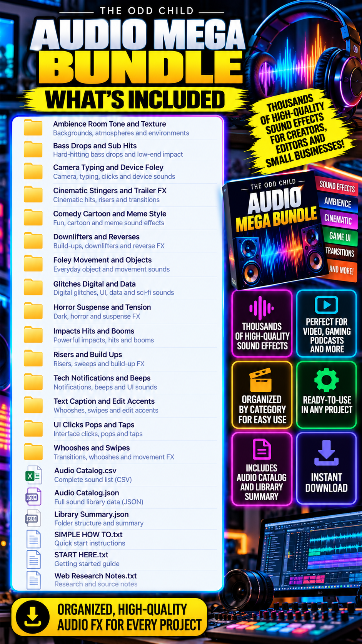
Task: Select the blue Ambience tab
Action: [x=337, y=203]
